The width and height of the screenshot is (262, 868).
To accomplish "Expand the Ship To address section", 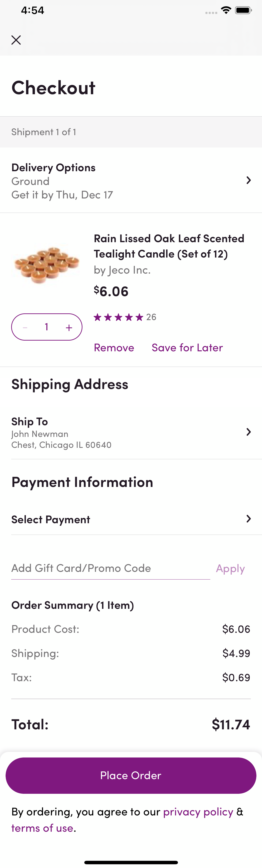I will click(x=249, y=432).
